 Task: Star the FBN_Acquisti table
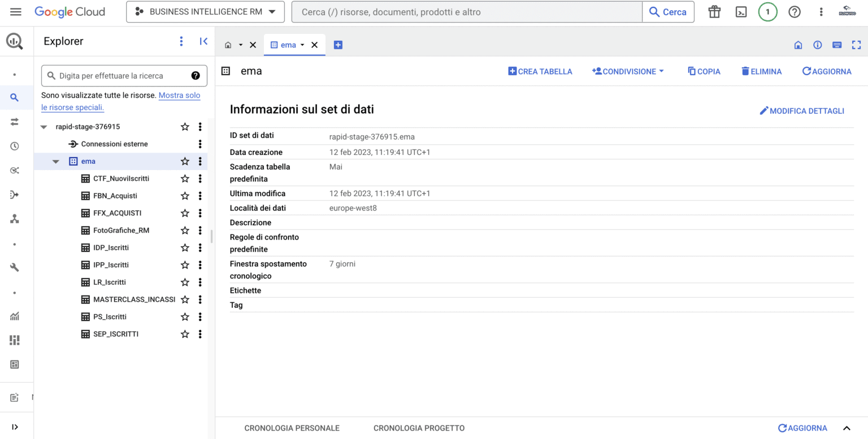(185, 195)
